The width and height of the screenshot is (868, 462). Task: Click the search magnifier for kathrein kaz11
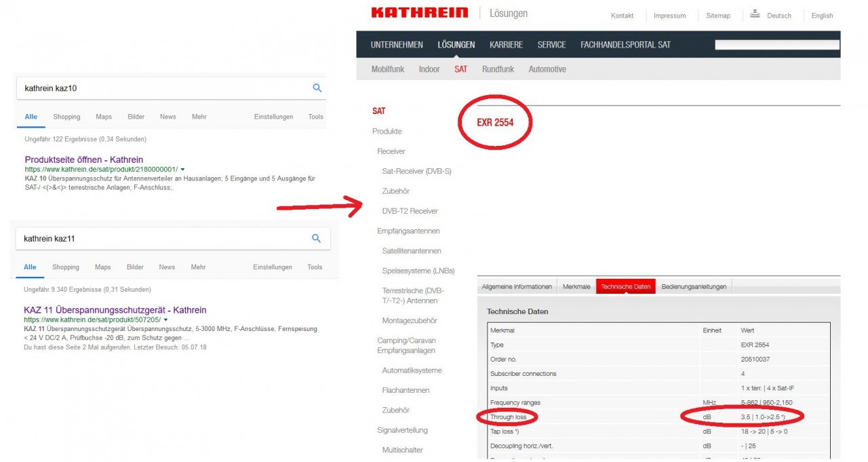[x=316, y=239]
